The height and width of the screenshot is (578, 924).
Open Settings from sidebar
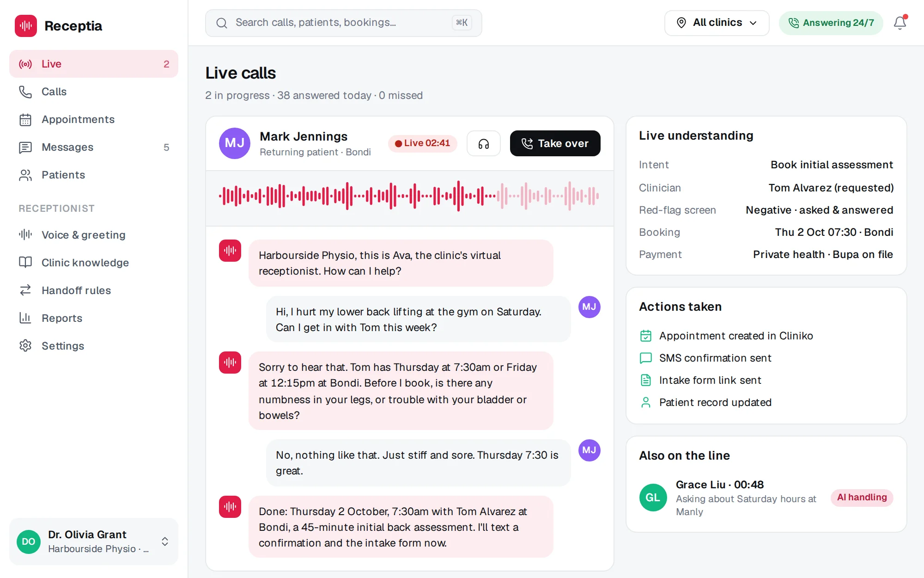94,346
